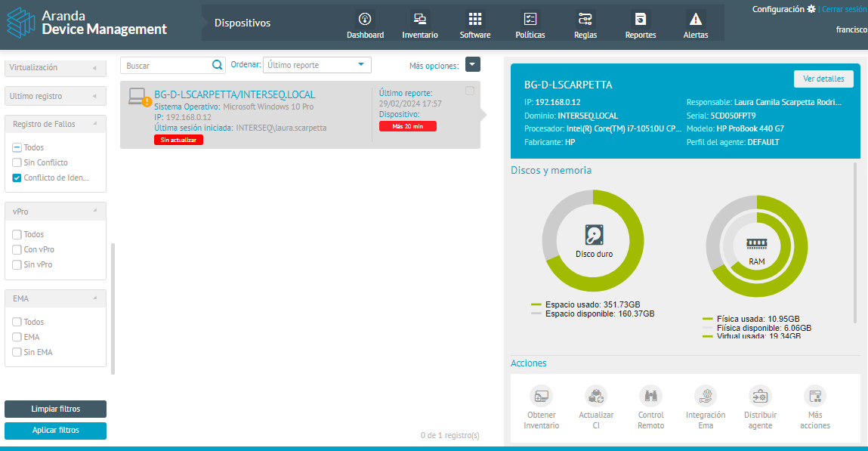Image resolution: width=868 pixels, height=451 pixels.
Task: Go to the Alertas menu label
Action: [696, 35]
